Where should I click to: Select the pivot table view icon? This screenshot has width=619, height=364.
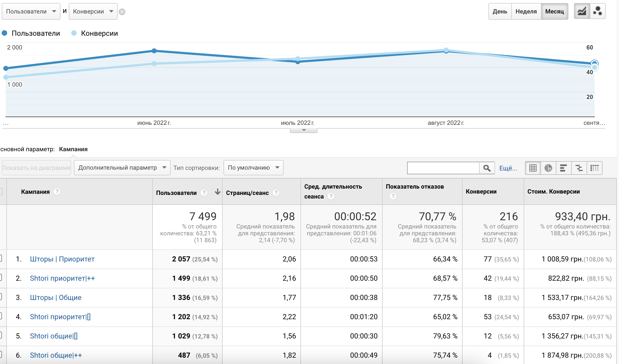click(594, 168)
